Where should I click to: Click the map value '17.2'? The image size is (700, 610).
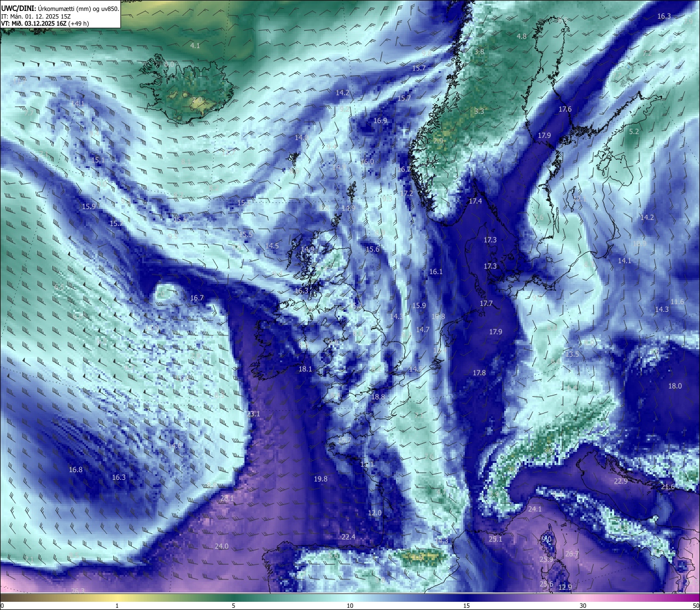tap(406, 194)
